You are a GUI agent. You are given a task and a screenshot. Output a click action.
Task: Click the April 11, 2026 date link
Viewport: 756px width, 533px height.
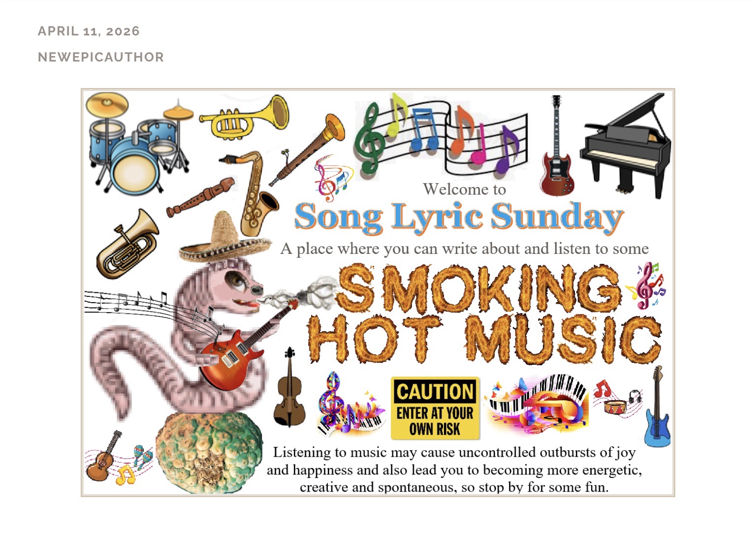(x=89, y=31)
